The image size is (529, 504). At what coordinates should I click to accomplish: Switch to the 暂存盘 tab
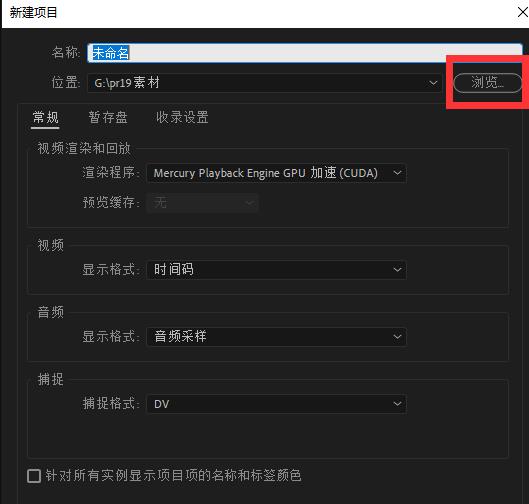[108, 118]
